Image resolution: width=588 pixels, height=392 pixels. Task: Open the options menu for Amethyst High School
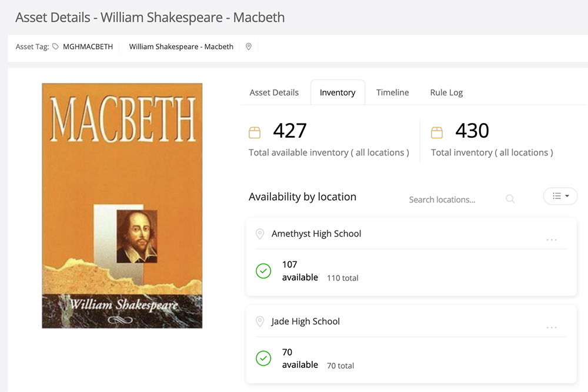(552, 239)
